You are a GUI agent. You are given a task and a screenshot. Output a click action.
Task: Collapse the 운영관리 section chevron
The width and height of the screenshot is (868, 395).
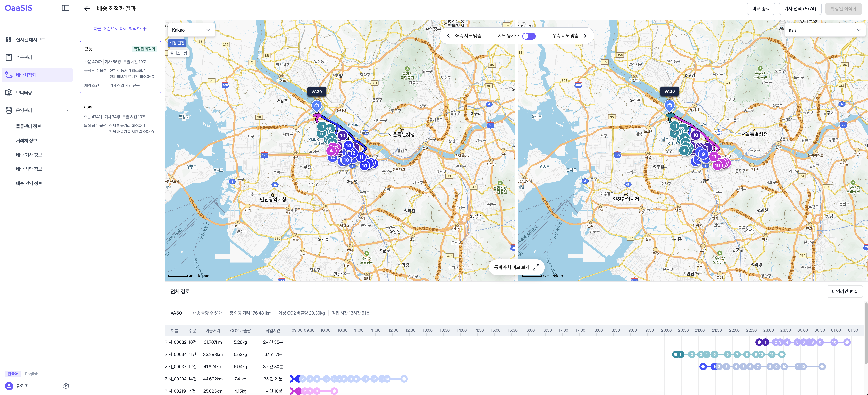point(67,110)
